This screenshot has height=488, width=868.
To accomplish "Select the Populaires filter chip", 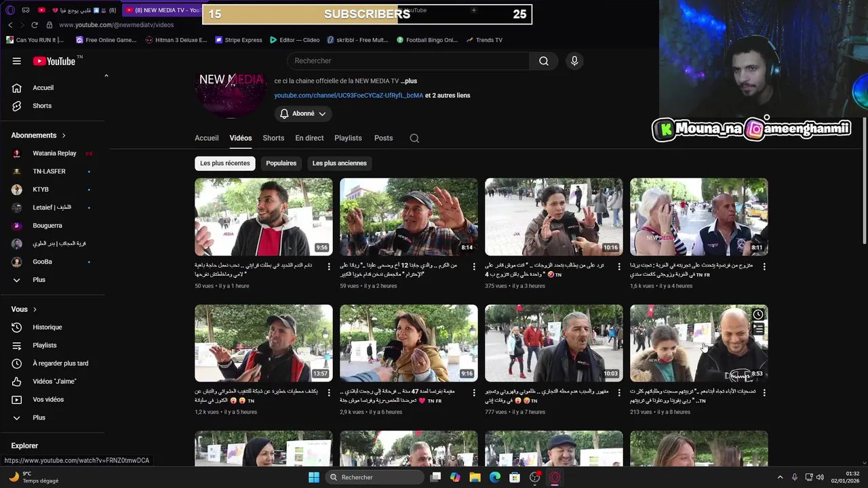I will (281, 163).
